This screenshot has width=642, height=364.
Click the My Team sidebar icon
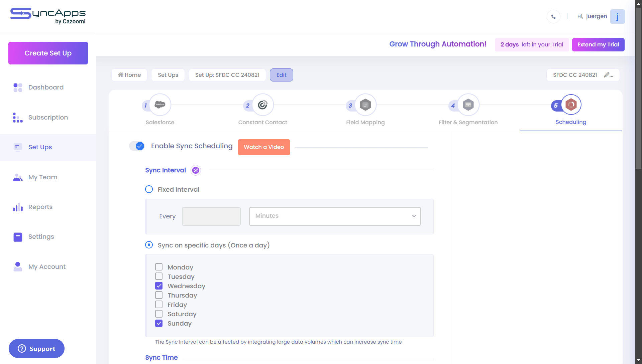[18, 177]
